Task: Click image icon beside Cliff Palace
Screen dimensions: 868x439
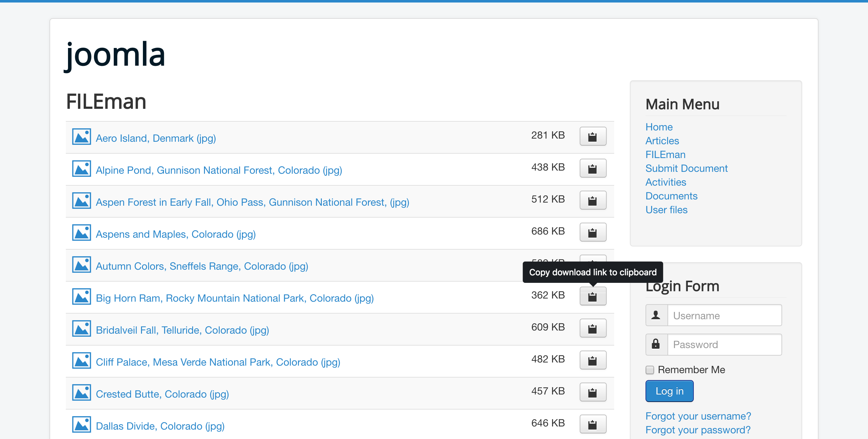Action: [x=81, y=361]
